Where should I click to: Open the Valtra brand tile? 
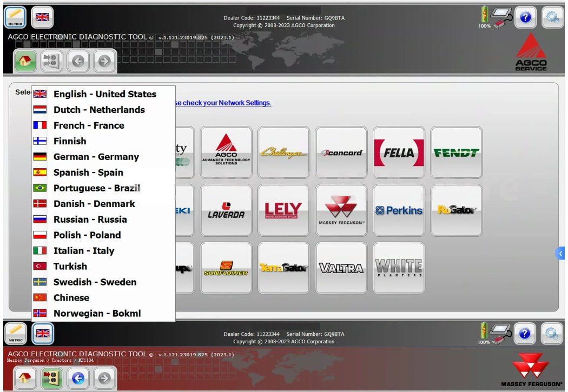[x=341, y=268]
